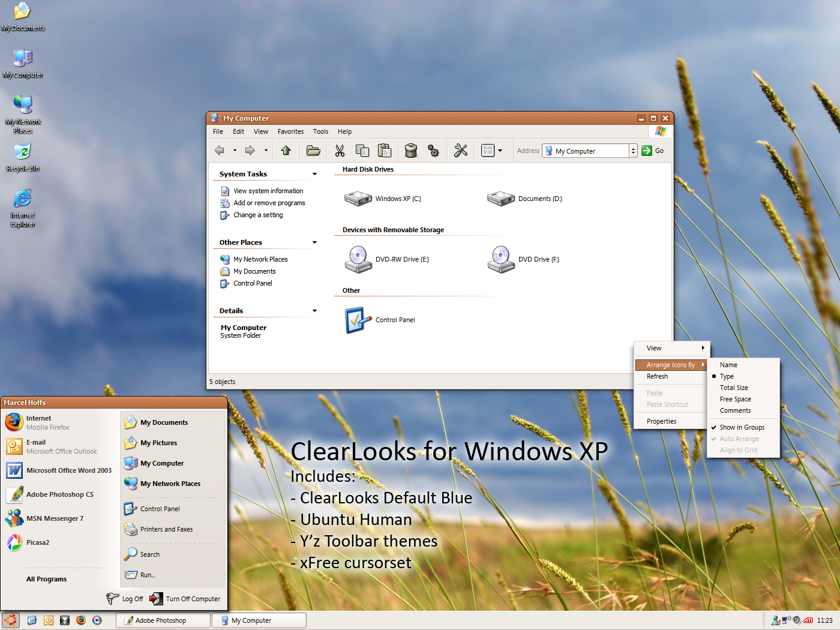Click the View system information link
The width and height of the screenshot is (840, 630).
point(268,190)
